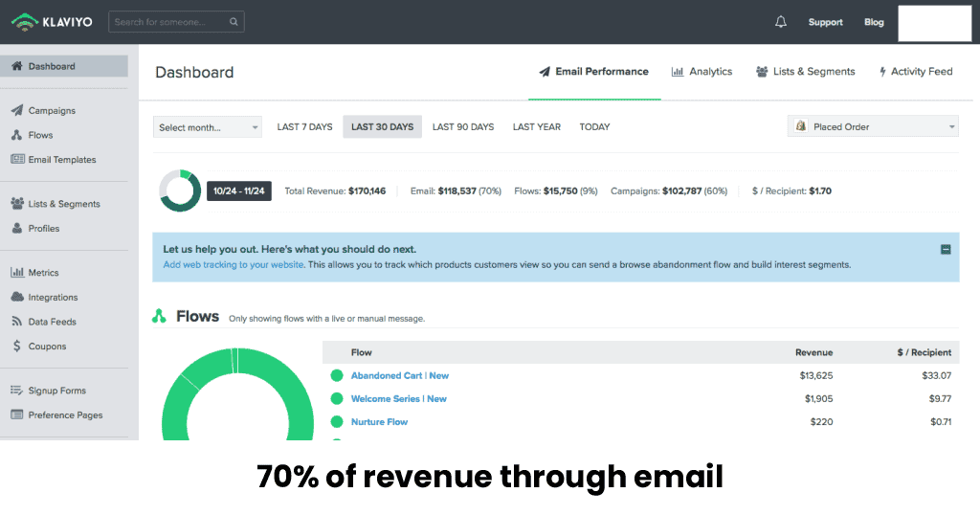Open Data Feeds in sidebar
The image size is (980, 515).
pyautogui.click(x=52, y=322)
